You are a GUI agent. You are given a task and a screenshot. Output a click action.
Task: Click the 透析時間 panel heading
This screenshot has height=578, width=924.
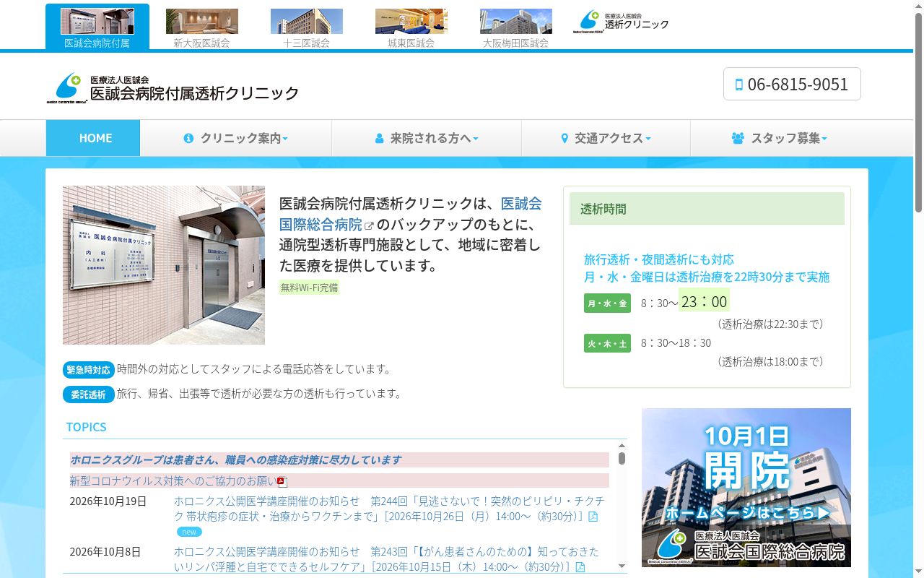tap(707, 209)
